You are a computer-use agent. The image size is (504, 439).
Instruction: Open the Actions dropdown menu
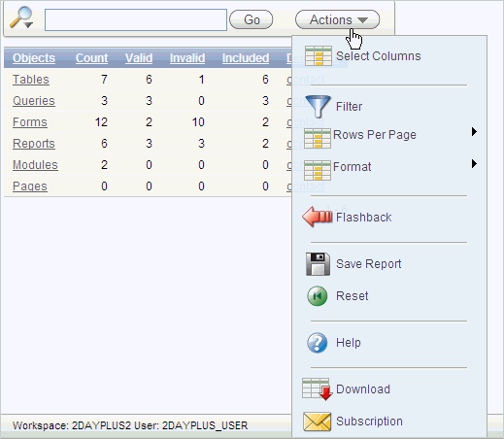click(x=337, y=19)
